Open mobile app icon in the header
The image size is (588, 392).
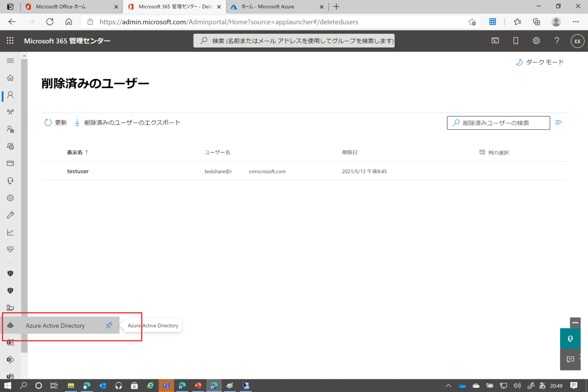[x=516, y=41]
